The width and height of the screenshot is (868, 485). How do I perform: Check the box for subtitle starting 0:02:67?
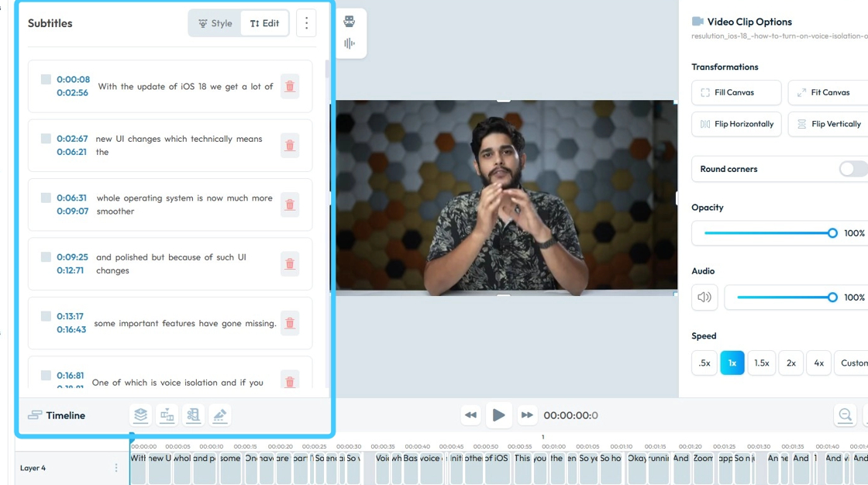[46, 139]
